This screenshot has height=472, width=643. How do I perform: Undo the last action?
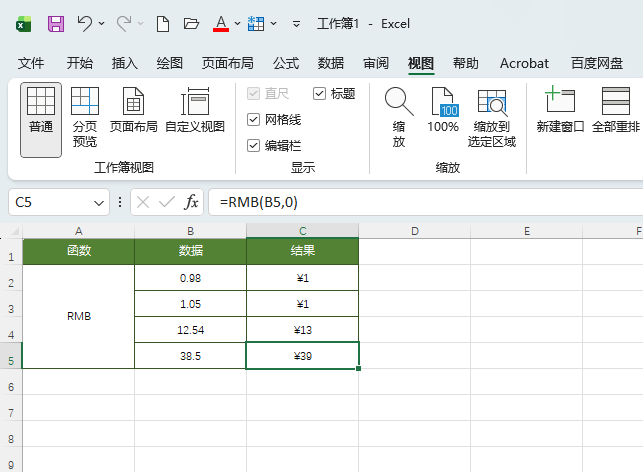pyautogui.click(x=84, y=24)
